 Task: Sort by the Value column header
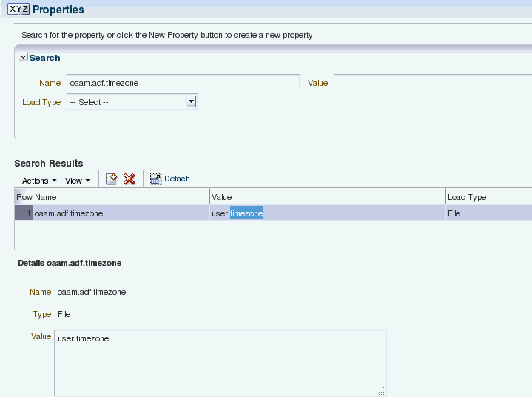point(327,197)
